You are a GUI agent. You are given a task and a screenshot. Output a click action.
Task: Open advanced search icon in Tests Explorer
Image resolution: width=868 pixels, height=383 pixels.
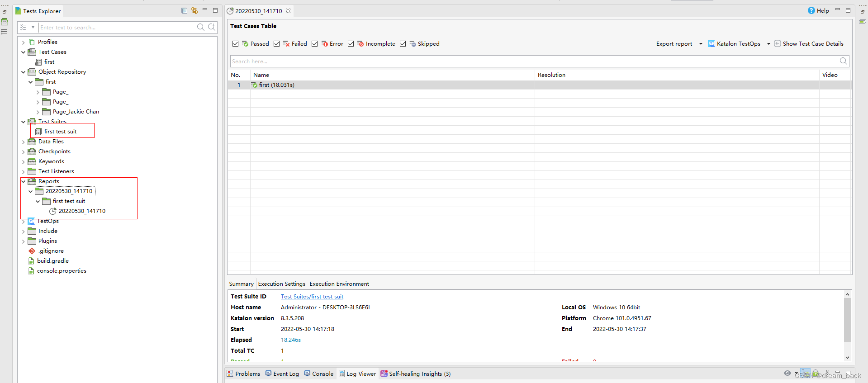point(212,27)
